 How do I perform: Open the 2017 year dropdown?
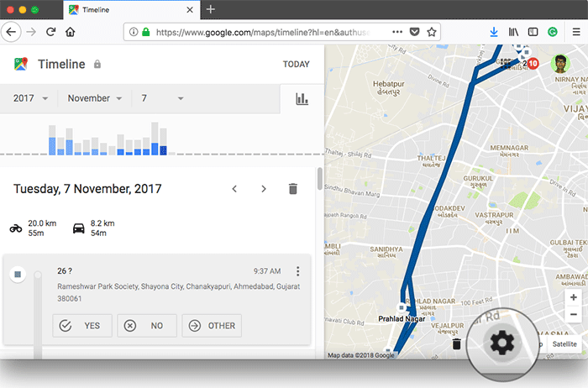point(30,98)
